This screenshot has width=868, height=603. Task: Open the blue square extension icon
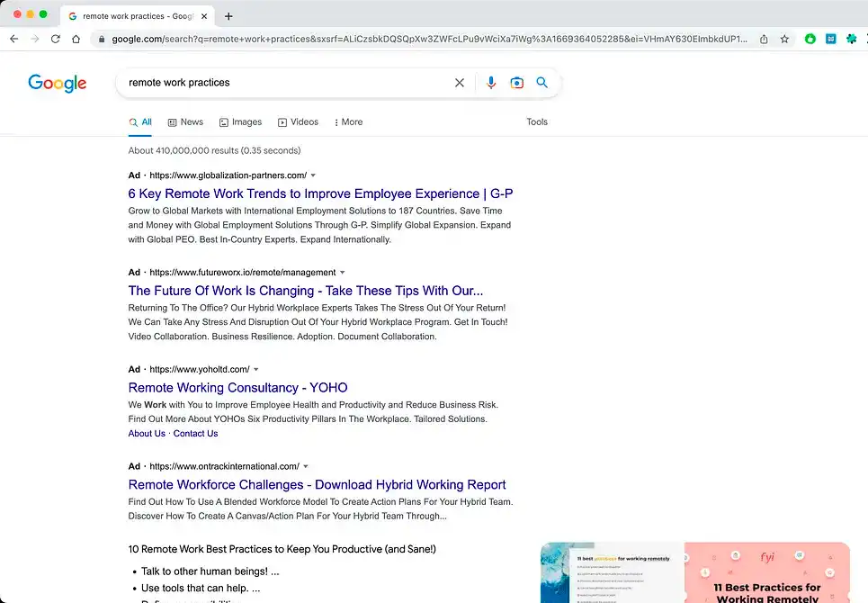[x=831, y=39]
